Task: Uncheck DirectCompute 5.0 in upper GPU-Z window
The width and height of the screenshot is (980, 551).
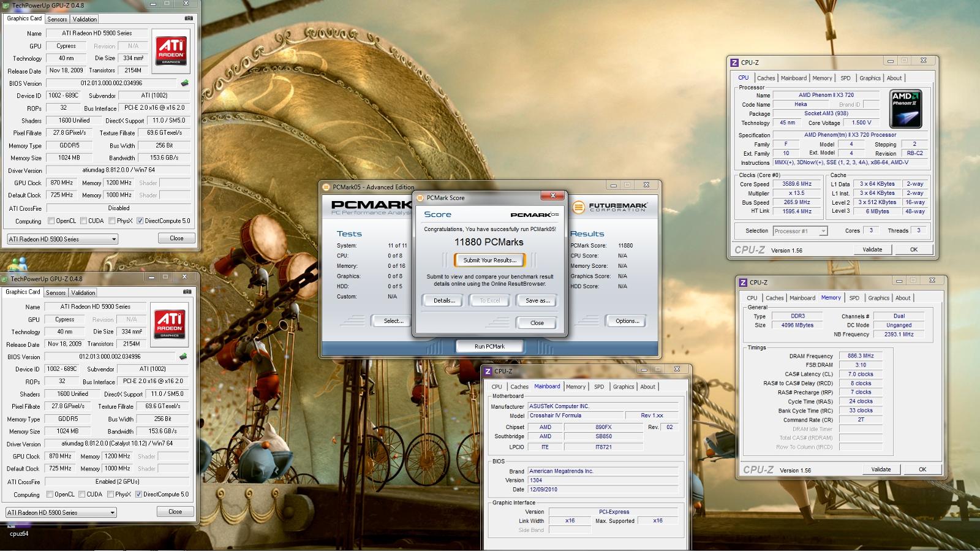Action: (140, 221)
